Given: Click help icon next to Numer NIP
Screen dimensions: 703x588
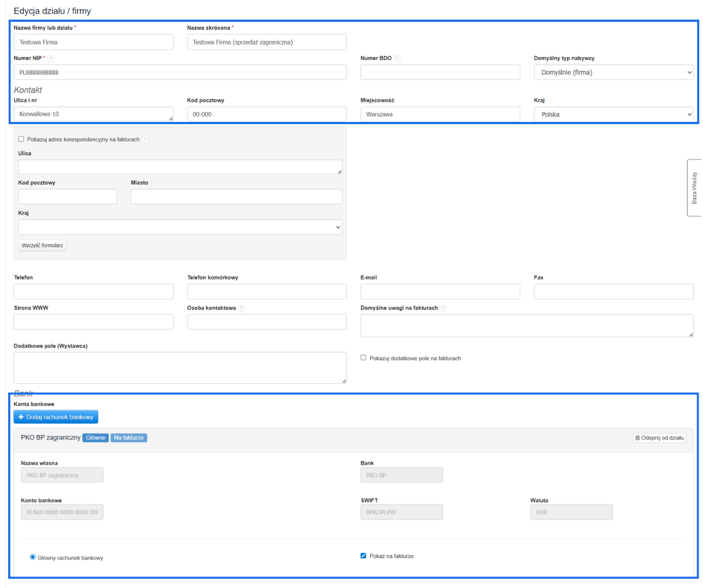Looking at the screenshot, I should click(x=51, y=58).
